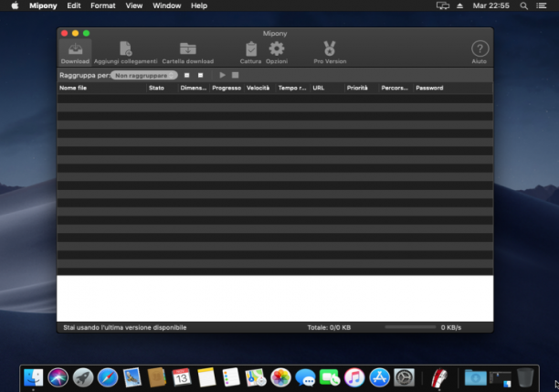Screen dimensions: 559x392
Task: Click the eject icon in menu bar
Action: tap(459, 5)
